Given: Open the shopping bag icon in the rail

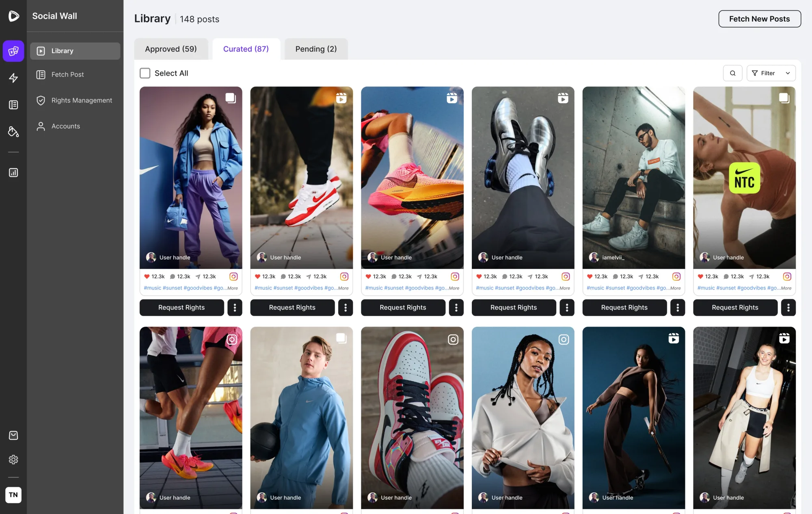Looking at the screenshot, I should coord(13,436).
